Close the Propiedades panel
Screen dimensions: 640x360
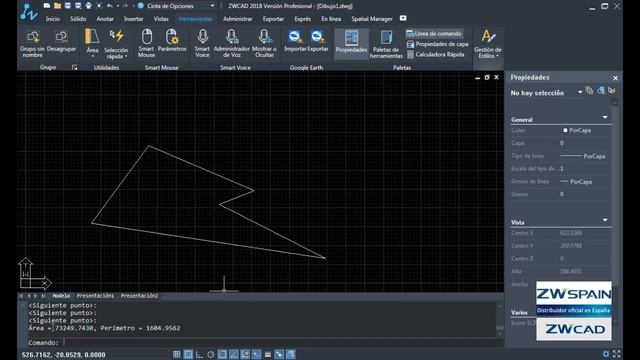click(616, 78)
